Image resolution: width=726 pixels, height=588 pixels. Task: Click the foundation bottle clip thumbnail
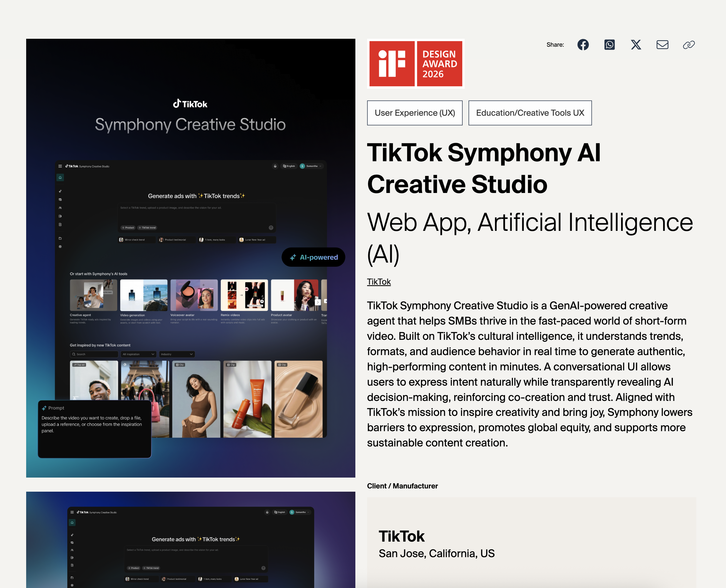pos(298,399)
